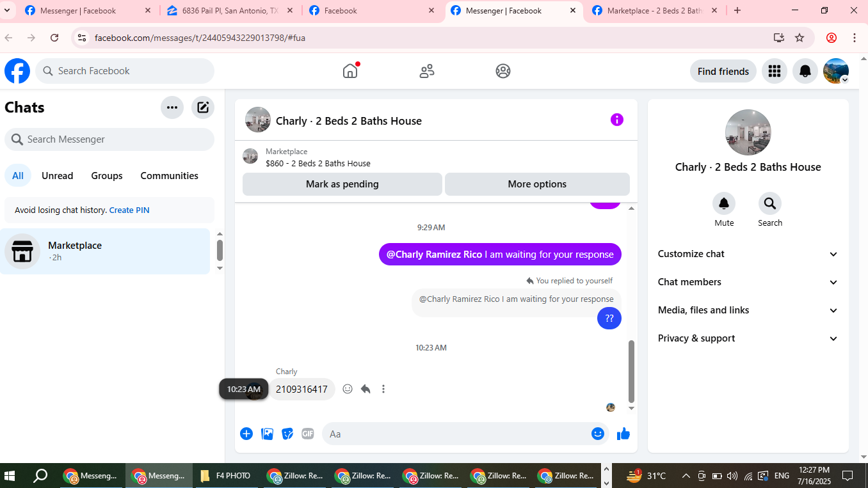Click the chat list scrollbar thumb
Image resolution: width=868 pixels, height=488 pixels.
[x=220, y=250]
